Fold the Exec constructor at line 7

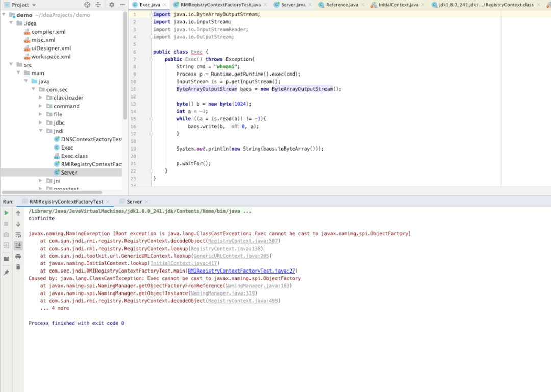pos(152,59)
